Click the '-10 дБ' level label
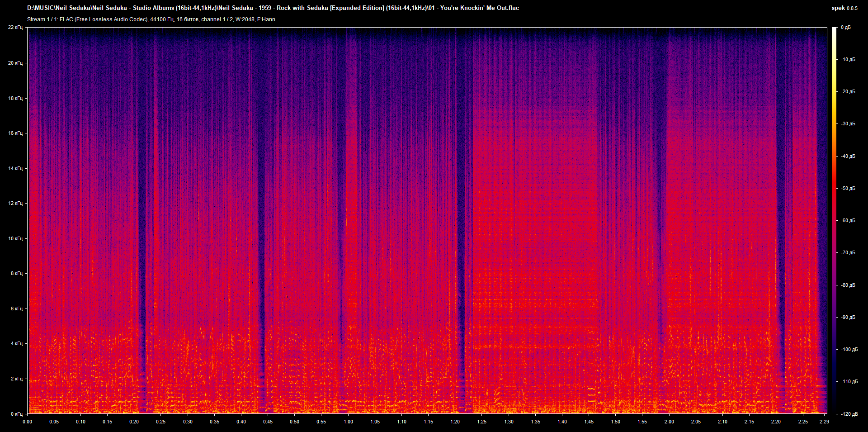The image size is (868, 432). 848,59
